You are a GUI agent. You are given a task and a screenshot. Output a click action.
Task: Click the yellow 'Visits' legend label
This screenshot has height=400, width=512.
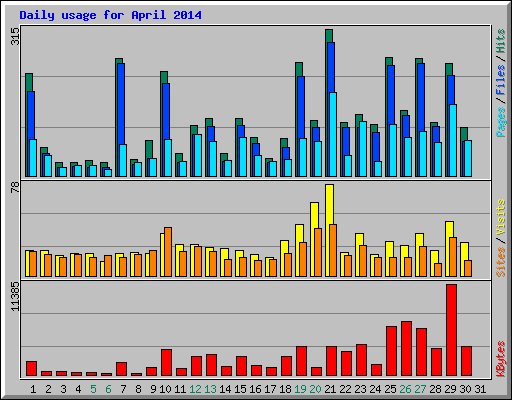click(500, 217)
